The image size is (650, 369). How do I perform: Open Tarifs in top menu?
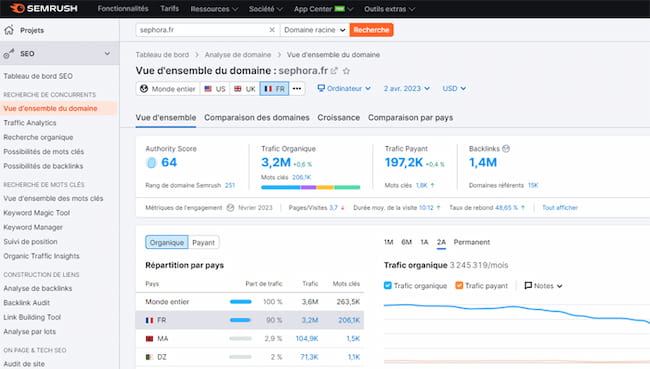tap(170, 9)
